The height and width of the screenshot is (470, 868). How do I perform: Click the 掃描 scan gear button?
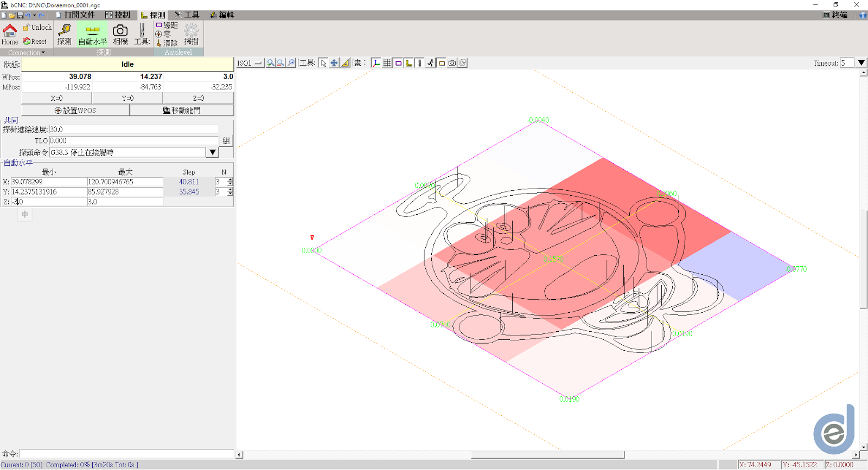pos(192,34)
